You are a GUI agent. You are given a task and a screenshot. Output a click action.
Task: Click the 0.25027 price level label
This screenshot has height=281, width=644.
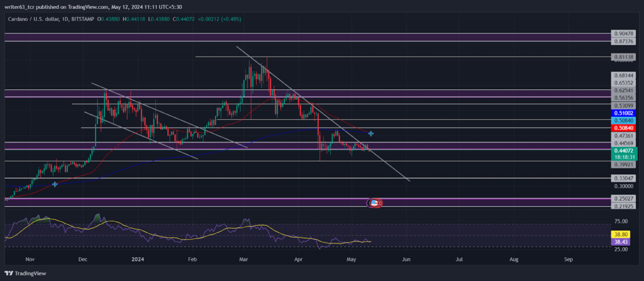pos(624,199)
